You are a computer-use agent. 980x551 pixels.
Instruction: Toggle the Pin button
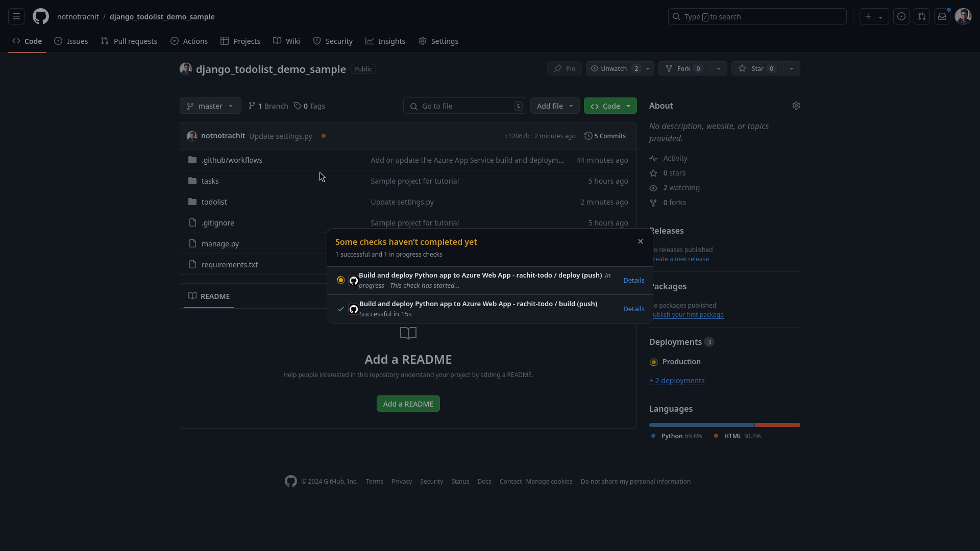pos(564,68)
